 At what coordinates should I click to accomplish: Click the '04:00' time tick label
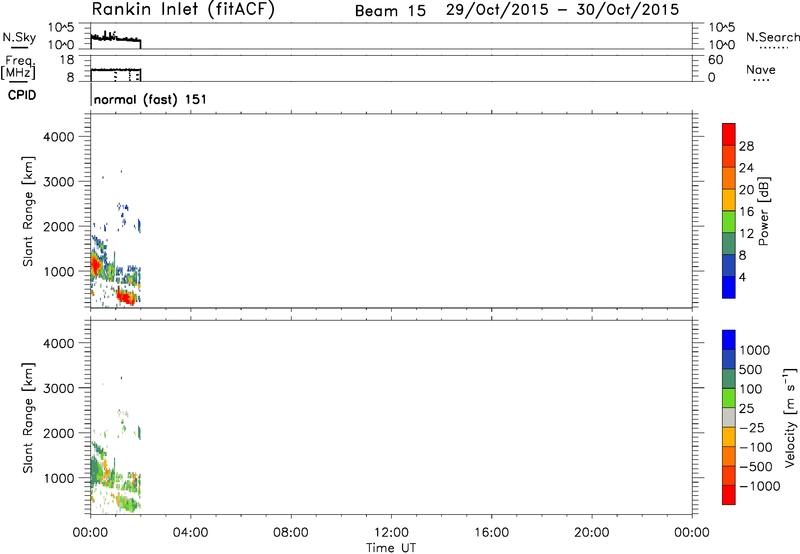tap(190, 533)
